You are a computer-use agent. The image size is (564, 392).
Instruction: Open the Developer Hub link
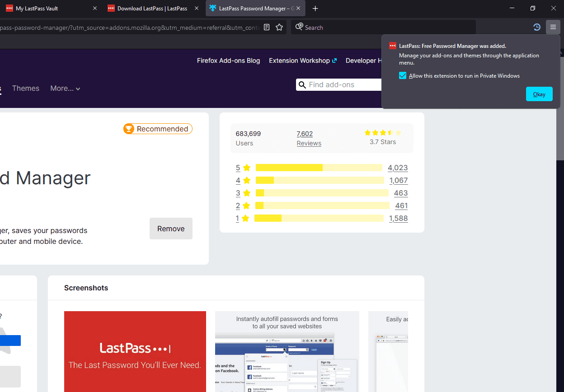364,61
